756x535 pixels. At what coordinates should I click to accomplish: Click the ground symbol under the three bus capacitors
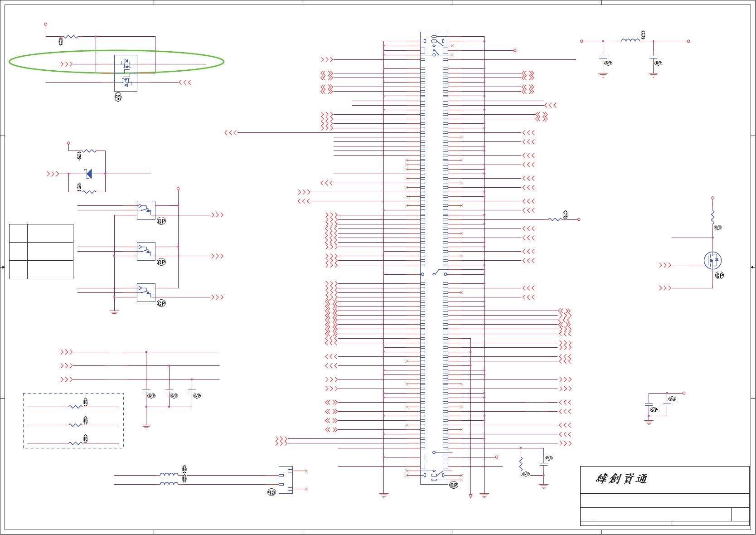[x=146, y=427]
